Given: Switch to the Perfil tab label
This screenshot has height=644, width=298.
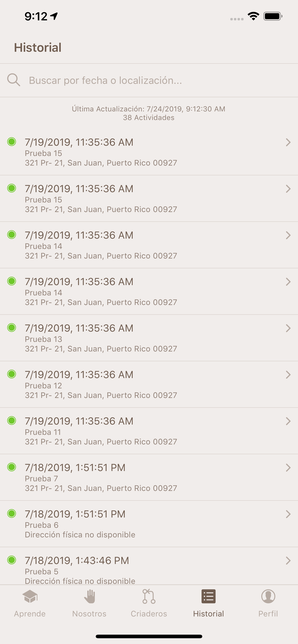Looking at the screenshot, I should click(x=268, y=614).
